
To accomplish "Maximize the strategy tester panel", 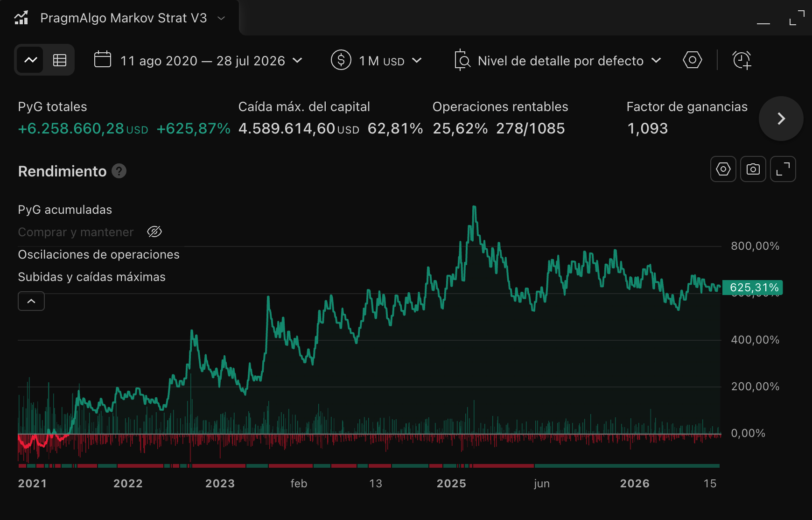I will [x=797, y=18].
